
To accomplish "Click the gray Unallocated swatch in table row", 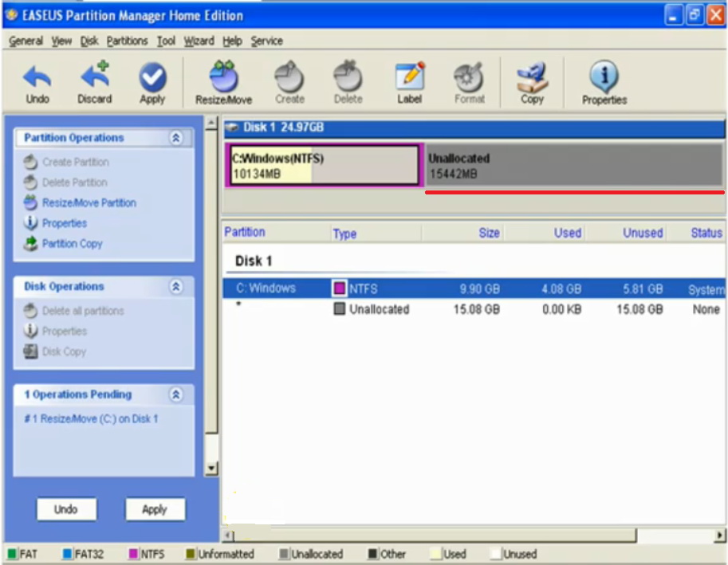I will 340,309.
